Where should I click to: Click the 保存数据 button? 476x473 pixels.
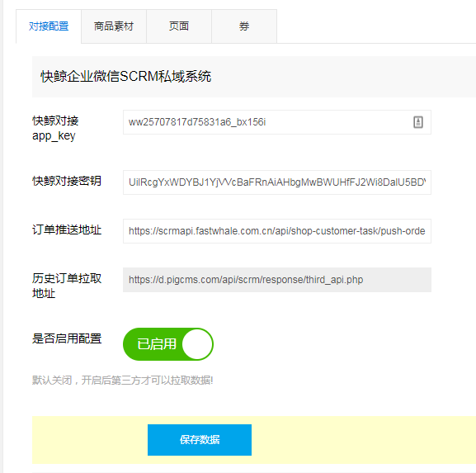click(200, 440)
